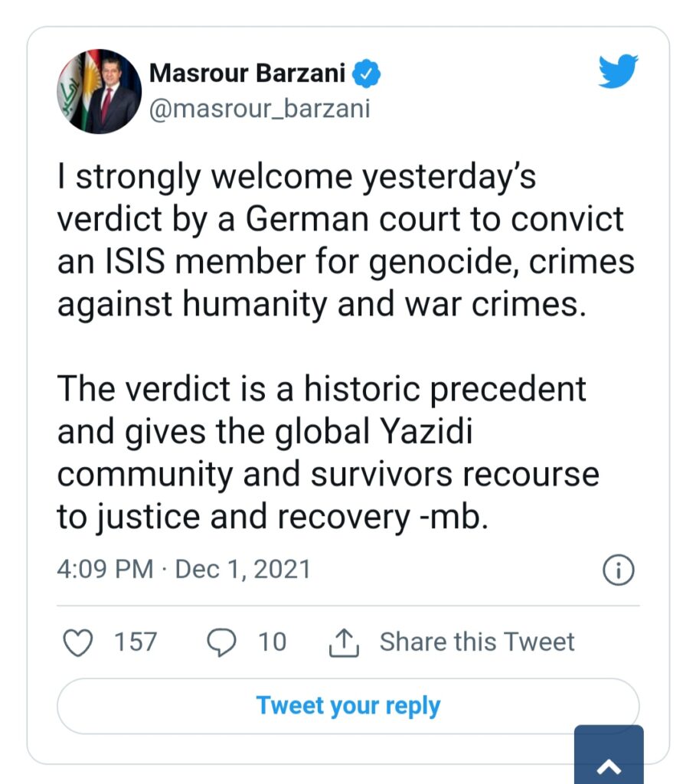This screenshot has width=696, height=784.
Task: Click the share upload arrow icon
Action: pos(344,642)
